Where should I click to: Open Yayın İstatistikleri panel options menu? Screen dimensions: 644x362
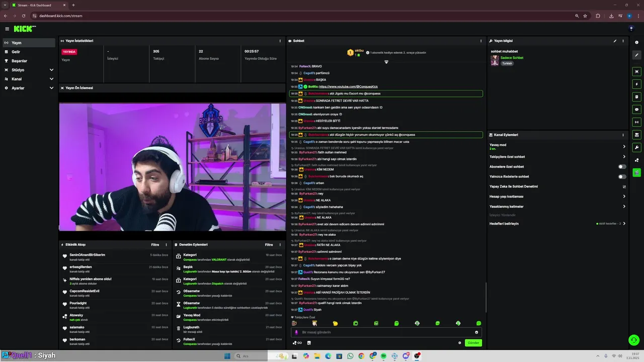(x=280, y=41)
